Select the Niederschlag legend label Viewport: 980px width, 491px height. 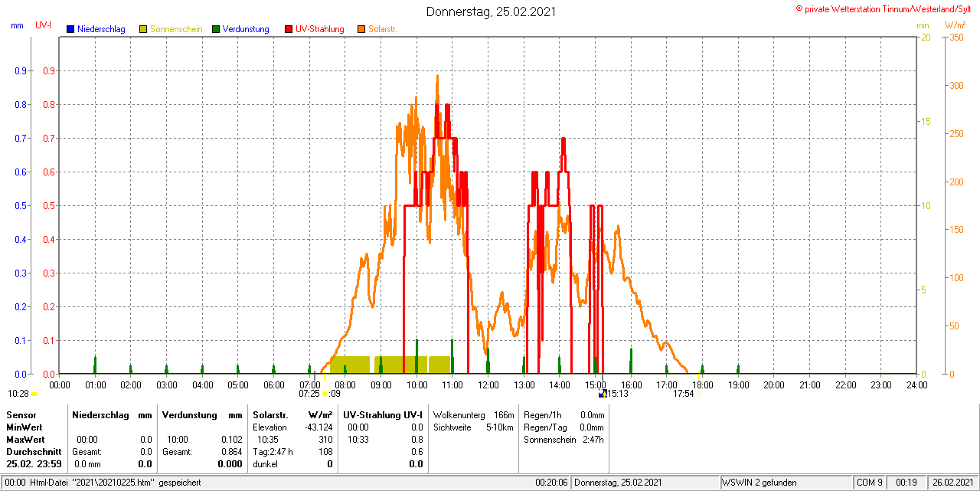(101, 29)
